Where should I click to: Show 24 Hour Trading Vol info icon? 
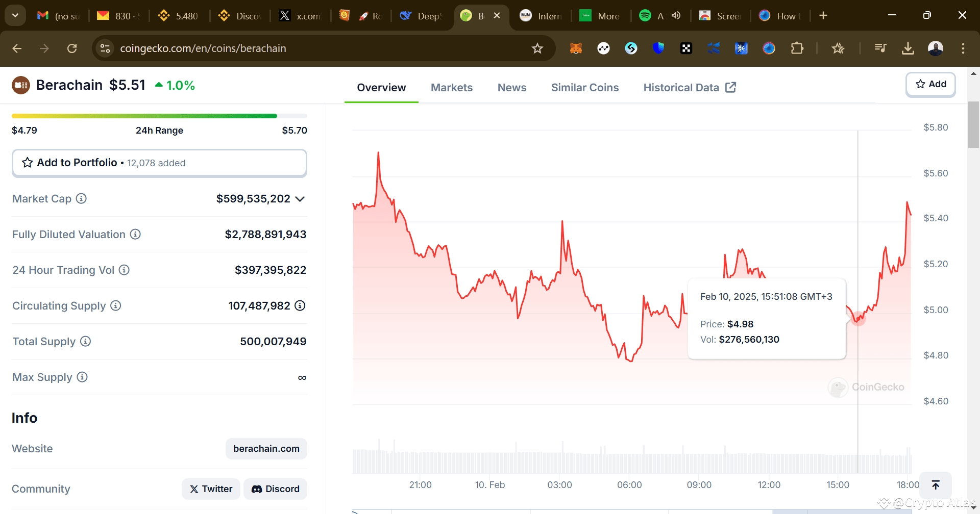point(124,270)
